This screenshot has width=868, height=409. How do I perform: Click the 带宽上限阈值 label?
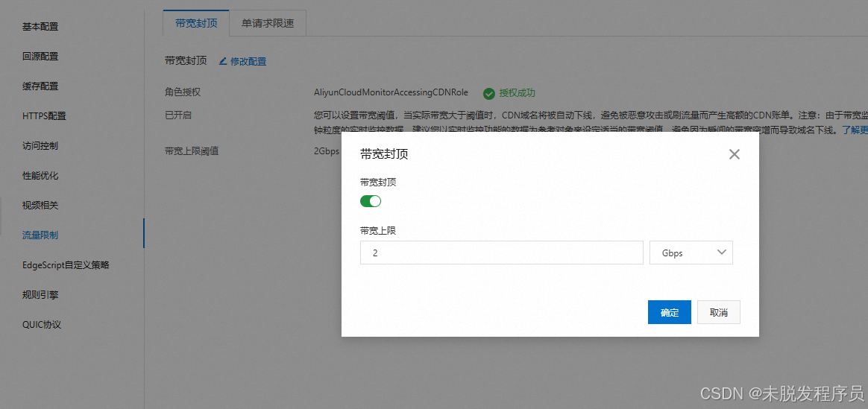(192, 151)
